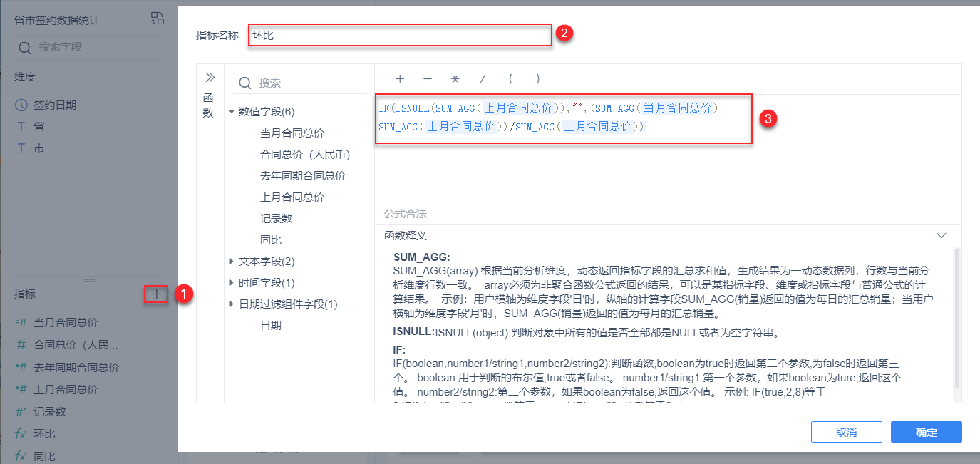Insert the plus operator
The width and height of the screenshot is (980, 464).
(x=401, y=79)
